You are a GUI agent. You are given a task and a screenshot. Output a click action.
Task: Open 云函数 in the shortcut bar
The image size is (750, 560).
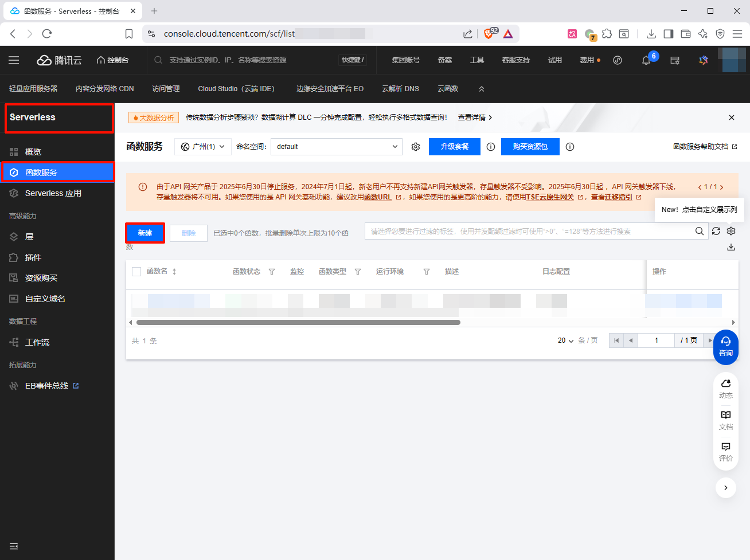(x=448, y=89)
